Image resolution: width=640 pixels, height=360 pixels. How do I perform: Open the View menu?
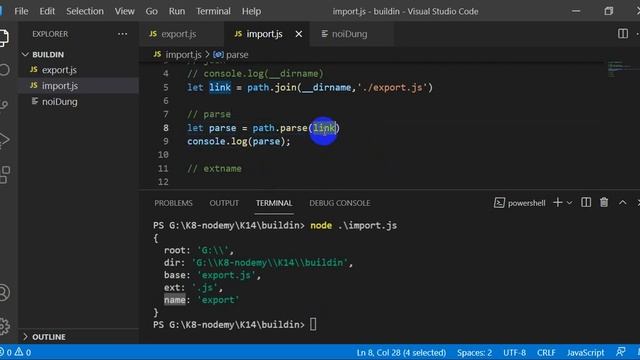click(x=124, y=11)
